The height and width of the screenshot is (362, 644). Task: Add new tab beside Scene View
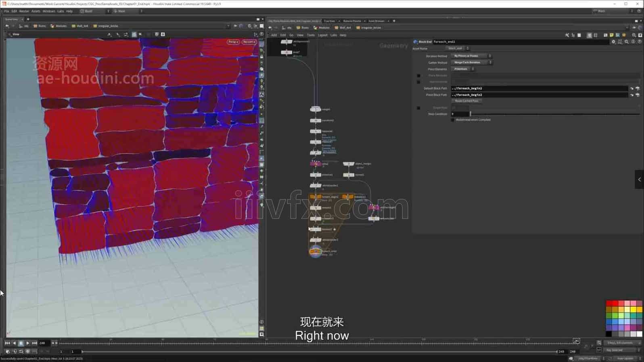(28, 19)
